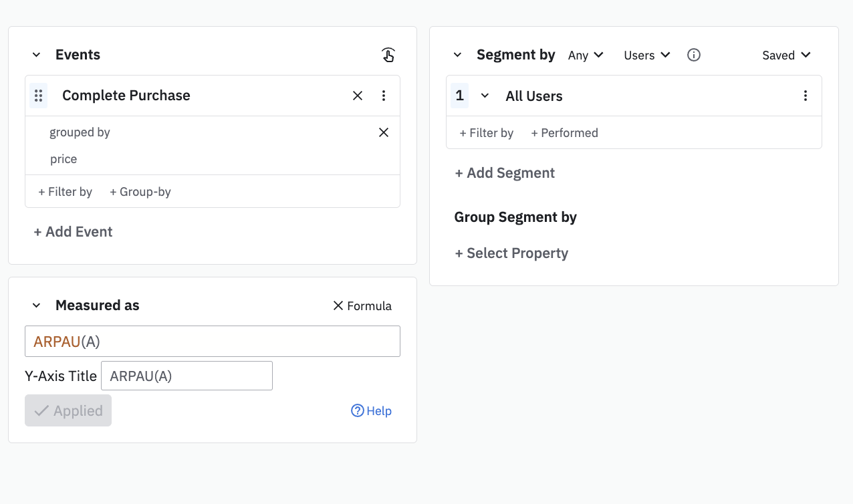Open the Saved segments dropdown

click(x=786, y=55)
